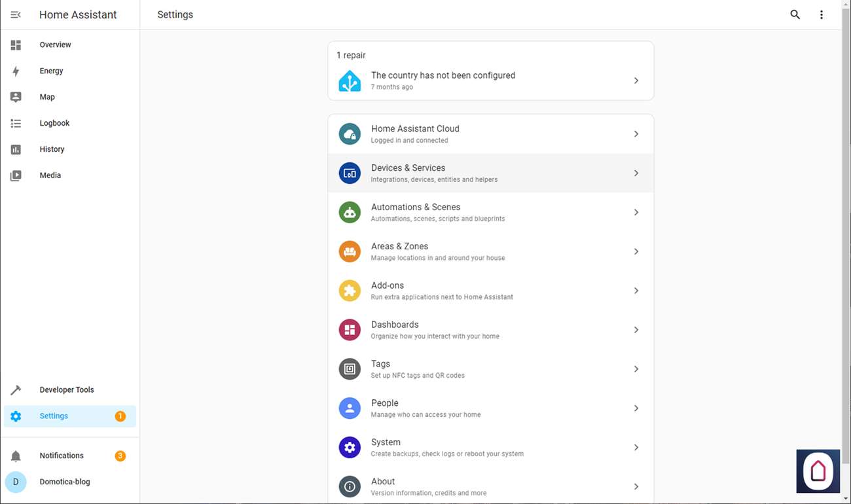Click the chevron on the People row
The height and width of the screenshot is (504, 851).
pyautogui.click(x=636, y=408)
